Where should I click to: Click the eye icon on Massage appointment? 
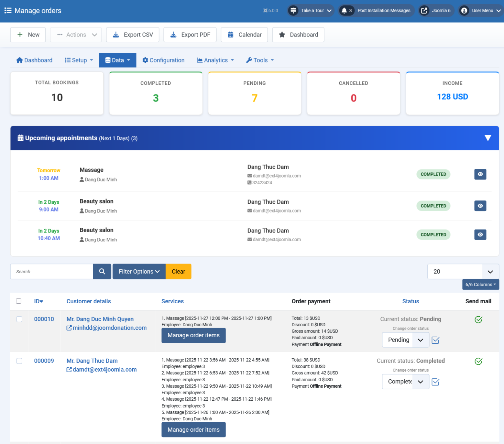click(x=480, y=174)
